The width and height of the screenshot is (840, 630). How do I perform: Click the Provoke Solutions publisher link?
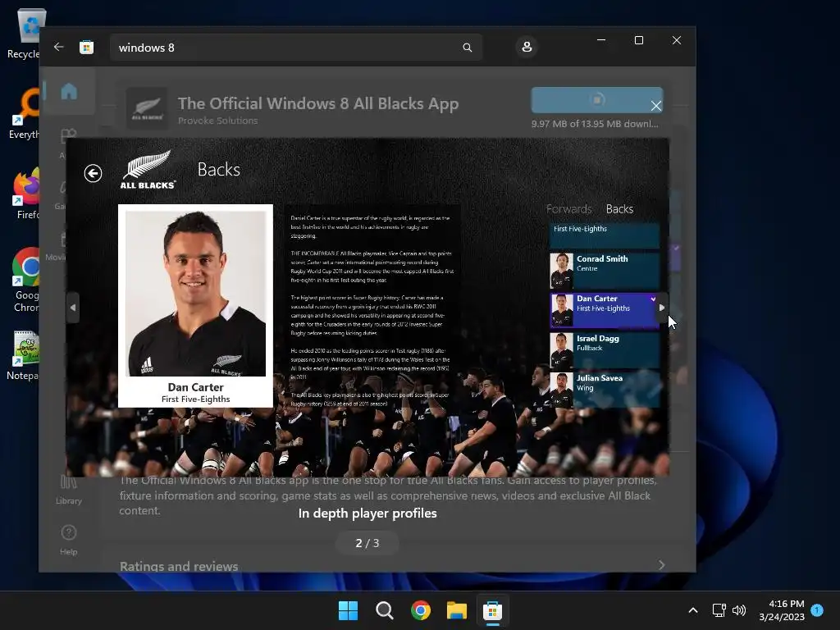217,121
